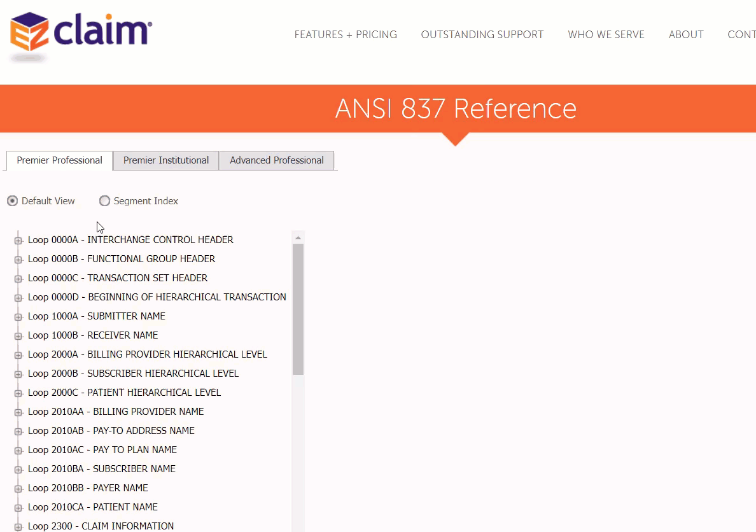Viewport: 756px width, 532px height.
Task: Open the Features + Pricing menu
Action: pos(346,35)
